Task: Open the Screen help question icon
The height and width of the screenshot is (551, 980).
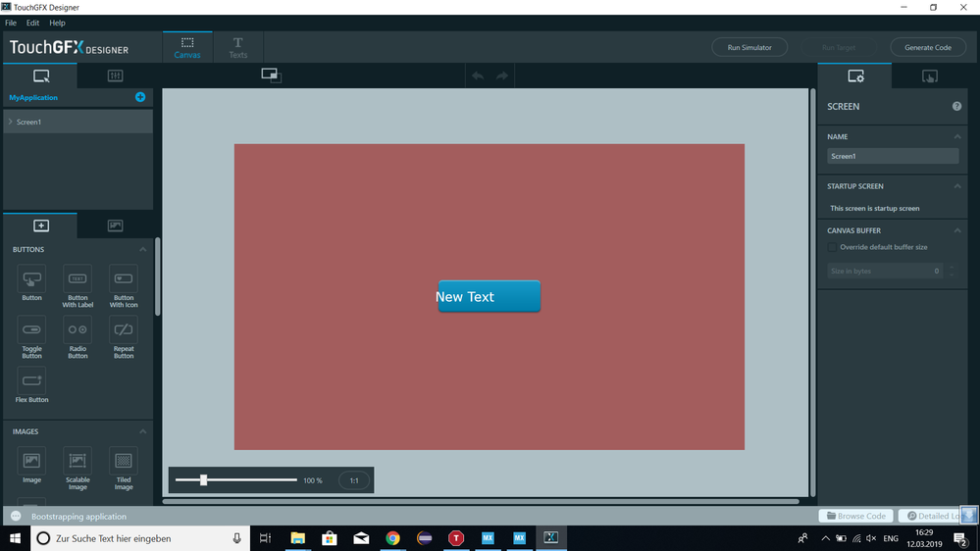Action: [x=956, y=106]
